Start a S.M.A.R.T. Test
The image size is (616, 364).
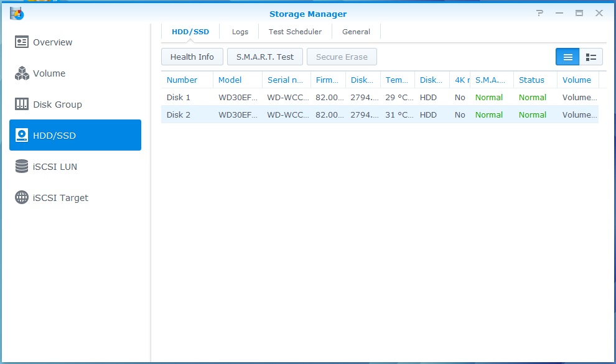click(265, 57)
